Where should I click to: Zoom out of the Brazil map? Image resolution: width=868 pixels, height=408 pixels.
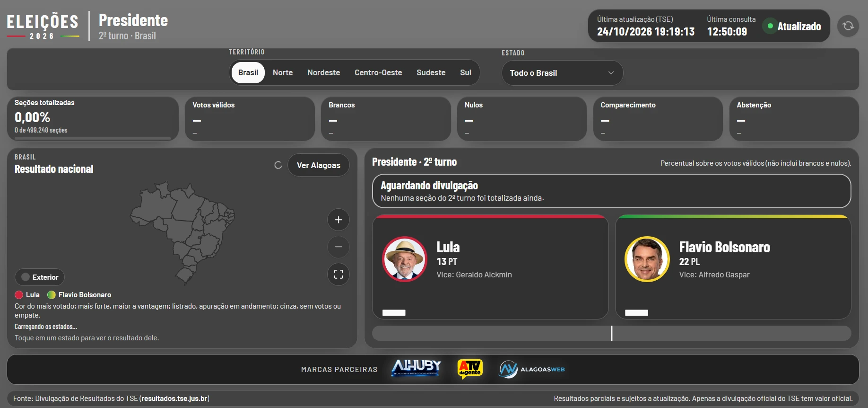339,247
